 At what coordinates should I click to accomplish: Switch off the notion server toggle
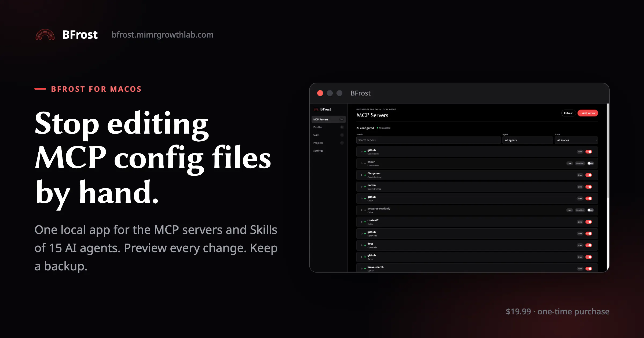(589, 187)
